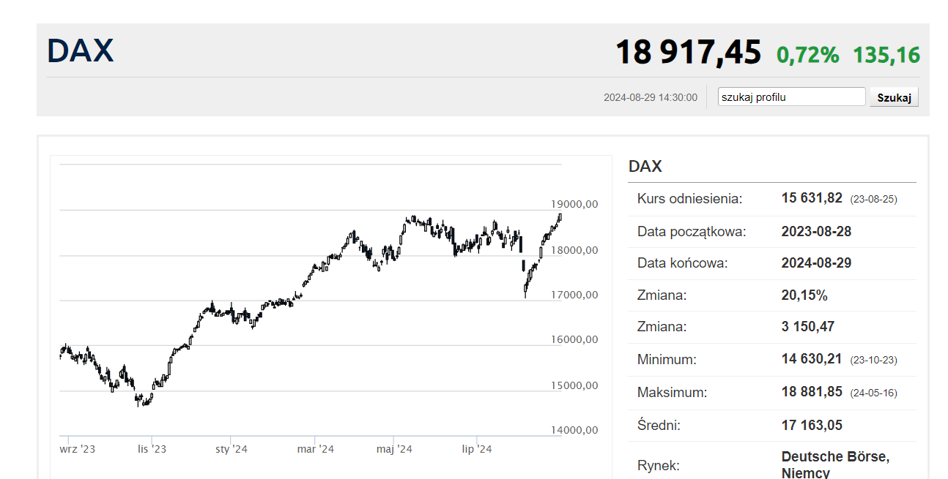The image size is (948, 479).
Task: Click the 'szukaj profilu' search field
Action: click(x=791, y=97)
